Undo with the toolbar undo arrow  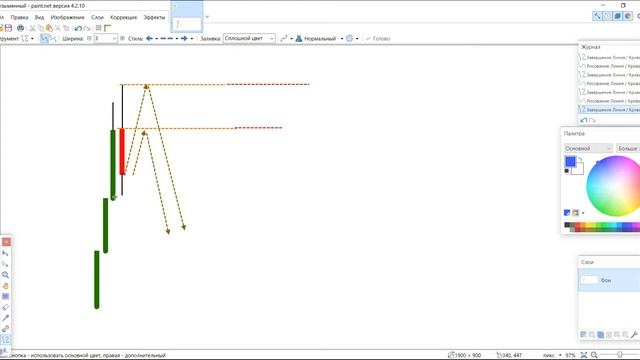(78, 28)
